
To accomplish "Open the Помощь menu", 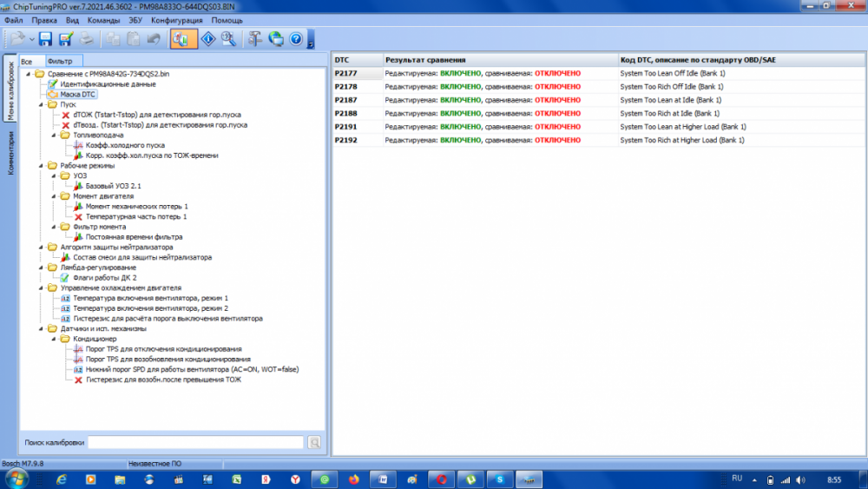I will (227, 20).
